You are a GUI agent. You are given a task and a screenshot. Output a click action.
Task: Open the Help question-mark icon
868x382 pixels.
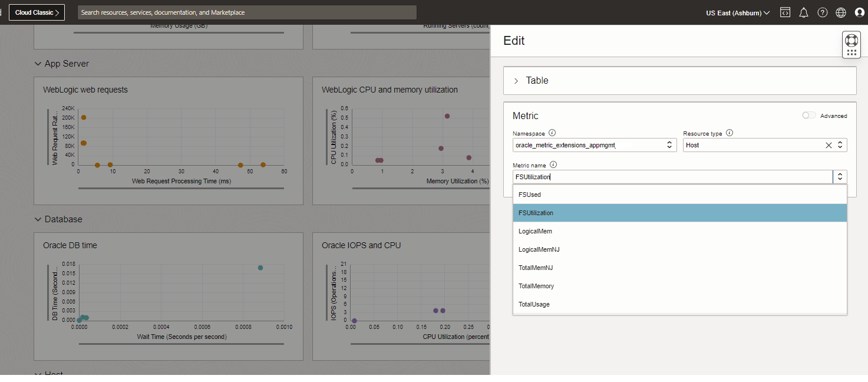point(822,12)
